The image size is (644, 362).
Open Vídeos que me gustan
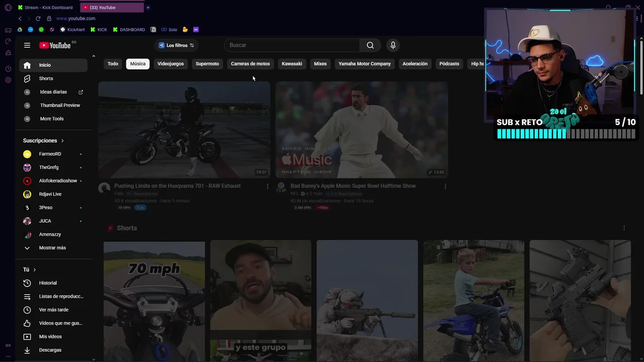53,323
